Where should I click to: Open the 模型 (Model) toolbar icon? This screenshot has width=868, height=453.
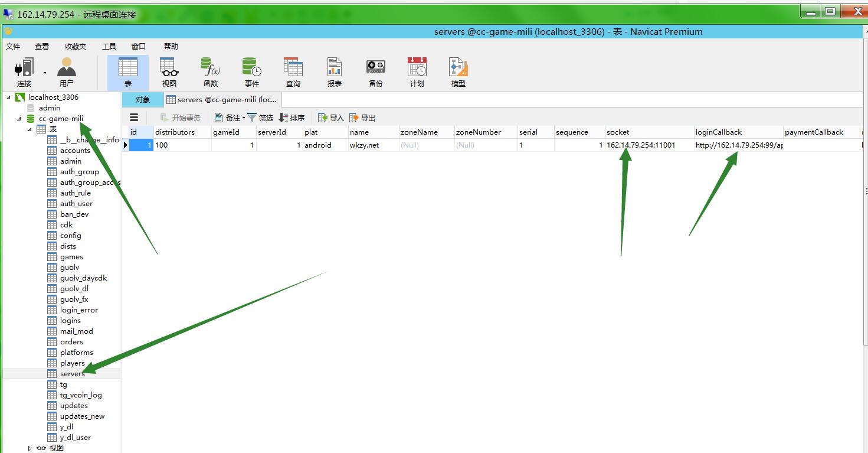pos(458,71)
